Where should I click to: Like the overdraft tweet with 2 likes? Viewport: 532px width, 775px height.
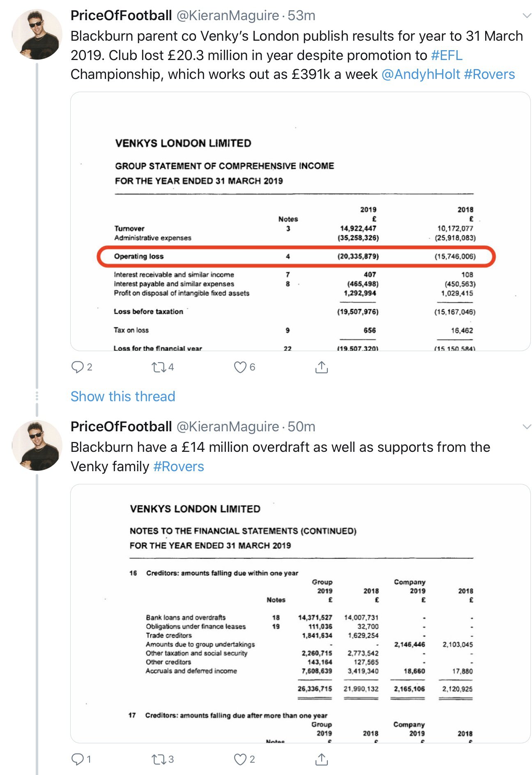(x=240, y=759)
